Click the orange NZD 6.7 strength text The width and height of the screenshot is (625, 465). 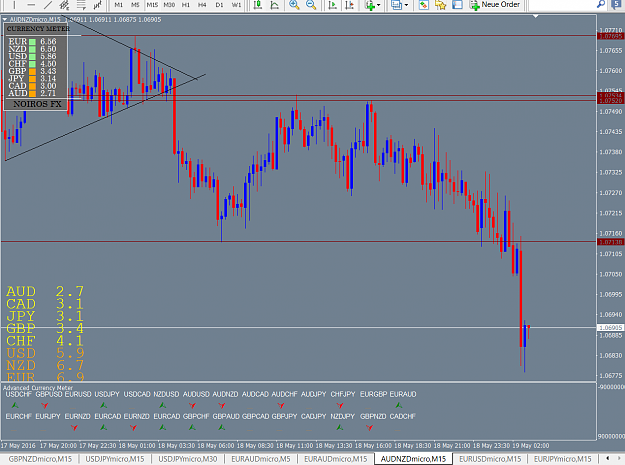45,365
